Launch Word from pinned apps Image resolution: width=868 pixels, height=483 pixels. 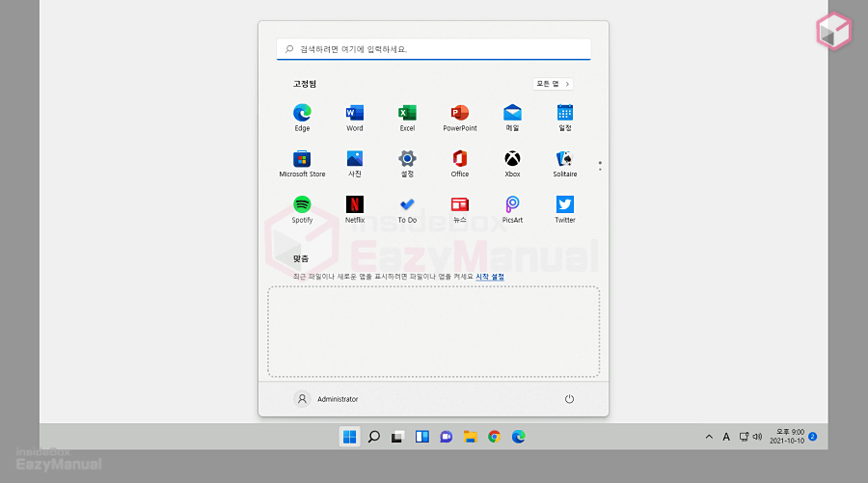coord(354,118)
